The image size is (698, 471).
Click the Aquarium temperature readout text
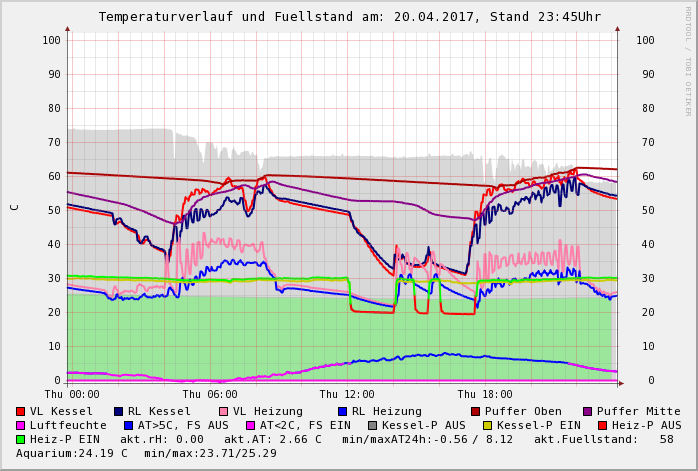[x=72, y=453]
